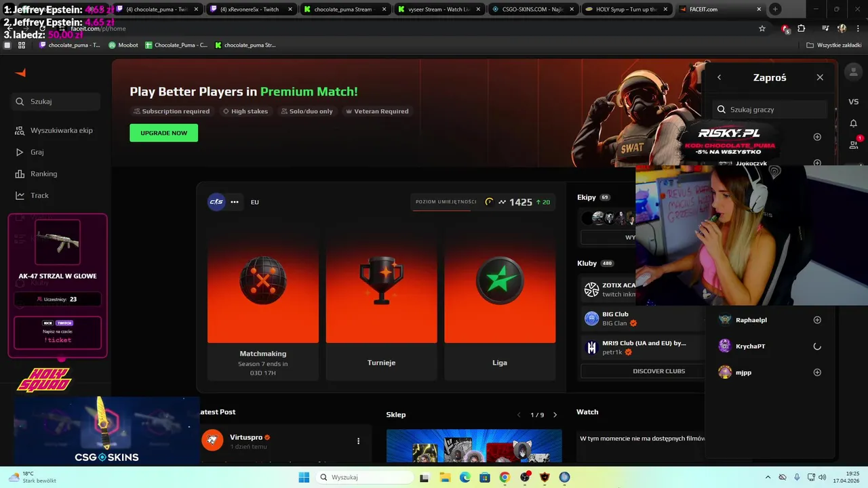Open Chrome from the taskbar
The width and height of the screenshot is (868, 488).
click(x=505, y=477)
